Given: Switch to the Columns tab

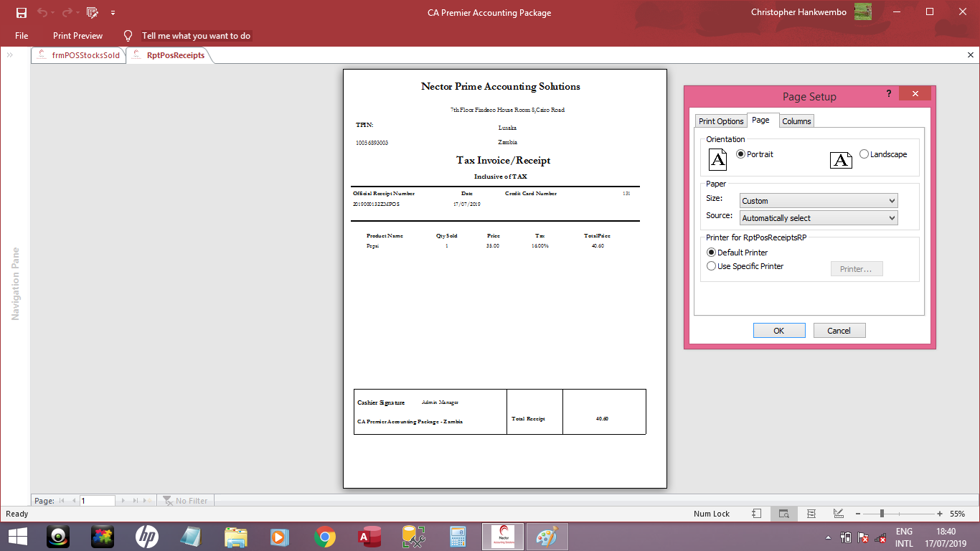Looking at the screenshot, I should [x=796, y=121].
